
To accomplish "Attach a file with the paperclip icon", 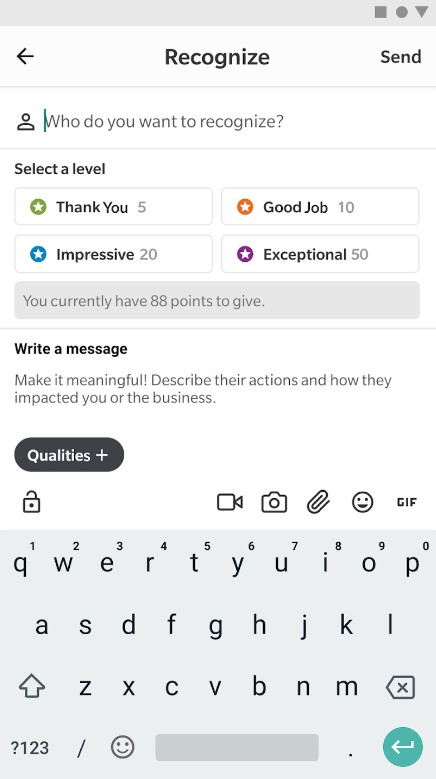I will 318,502.
